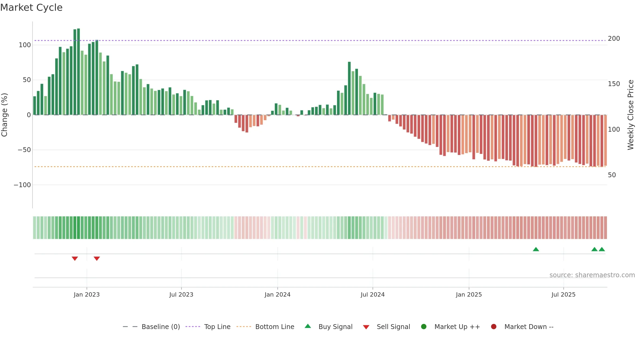Click the green Buy Signal triangle in legend
The image size is (644, 362).
[x=308, y=326]
